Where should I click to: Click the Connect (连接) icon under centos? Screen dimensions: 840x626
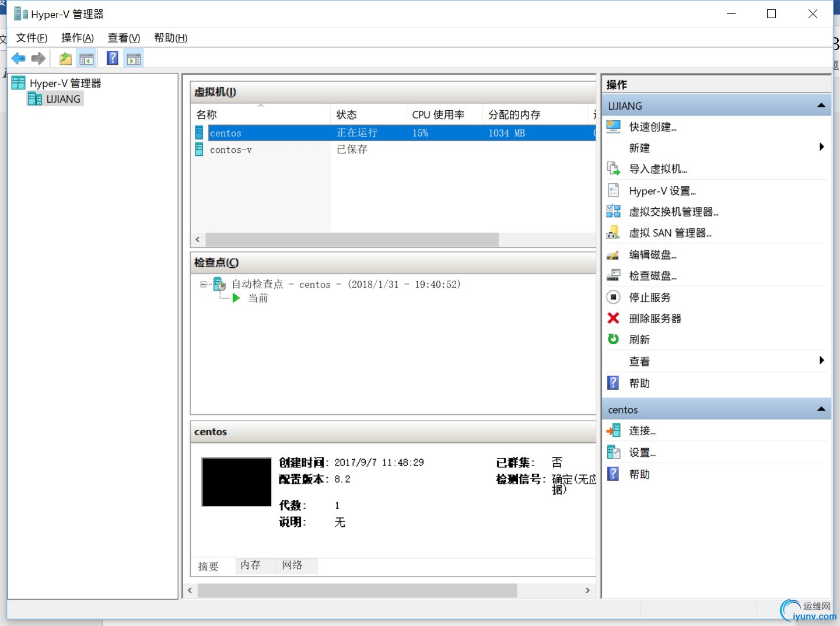614,431
